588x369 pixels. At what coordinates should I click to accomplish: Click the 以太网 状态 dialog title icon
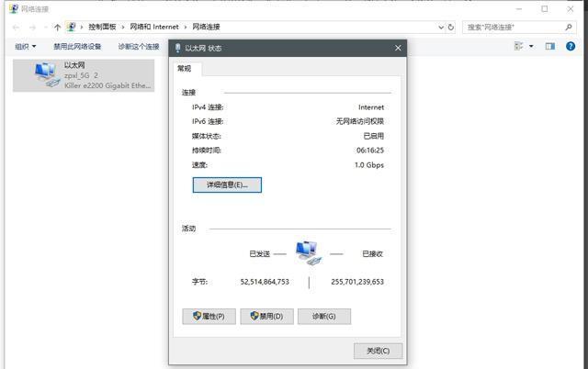click(x=177, y=48)
